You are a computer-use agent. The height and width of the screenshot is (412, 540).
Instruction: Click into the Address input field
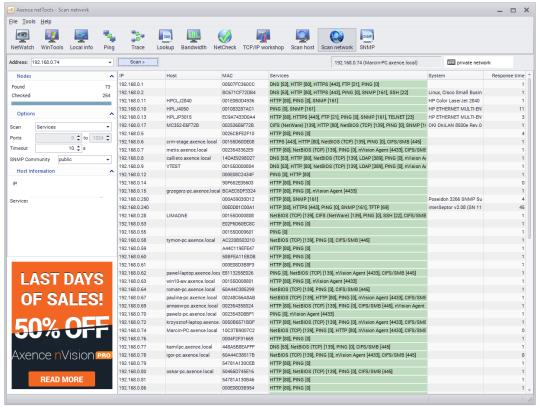(x=69, y=62)
